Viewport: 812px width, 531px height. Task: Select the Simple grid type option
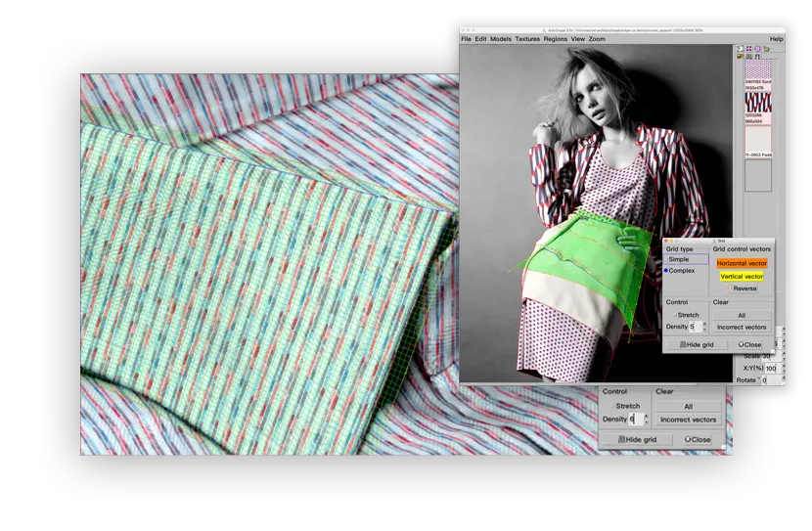coord(686,259)
